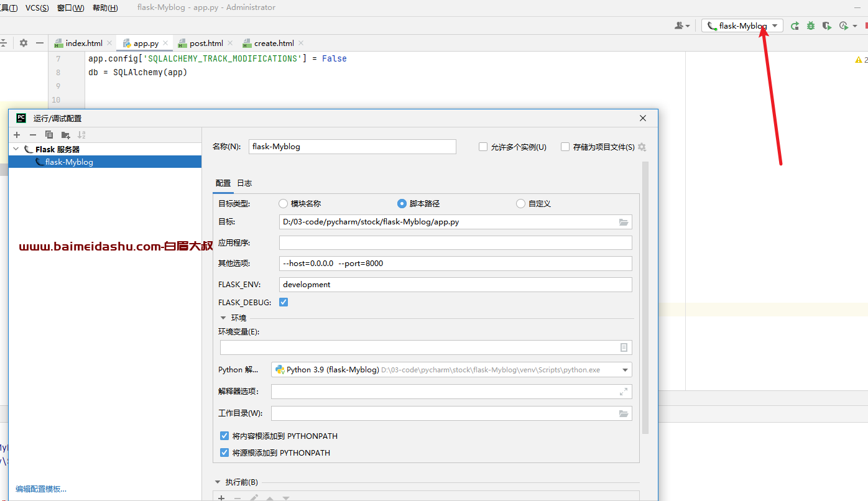868x501 pixels.
Task: Click the environment variables field
Action: point(427,347)
